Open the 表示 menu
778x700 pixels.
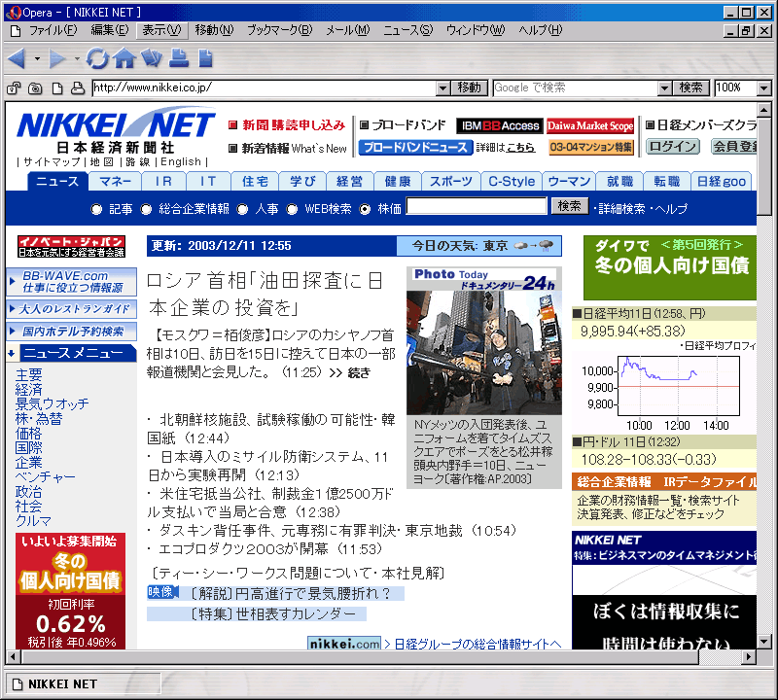[x=161, y=31]
